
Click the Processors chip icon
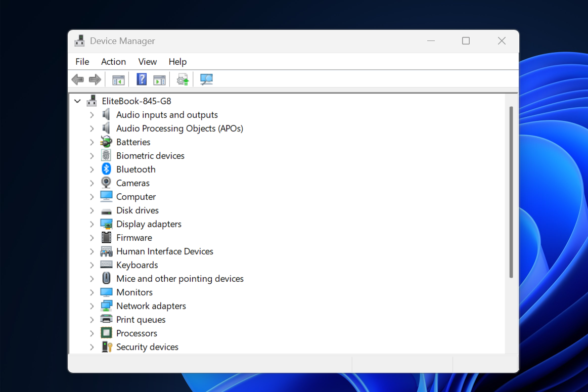[107, 333]
